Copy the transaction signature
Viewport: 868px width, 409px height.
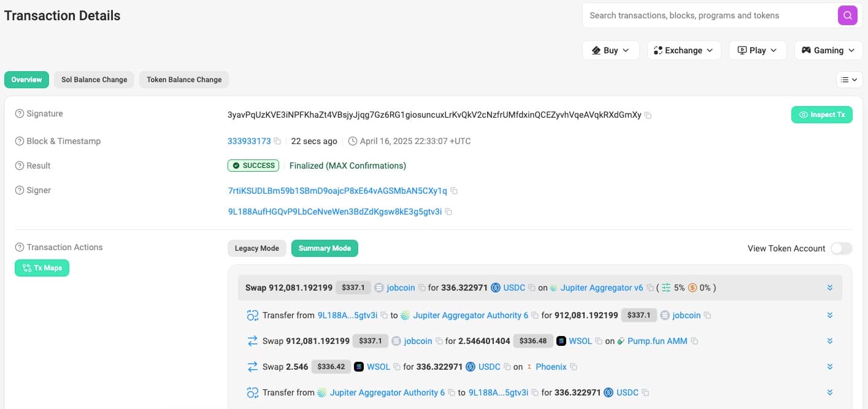[648, 115]
